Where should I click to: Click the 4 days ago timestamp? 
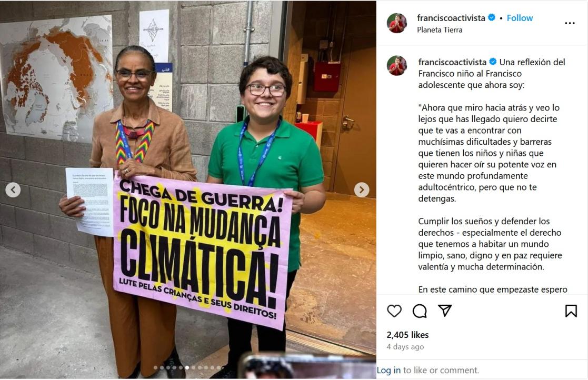coord(405,347)
